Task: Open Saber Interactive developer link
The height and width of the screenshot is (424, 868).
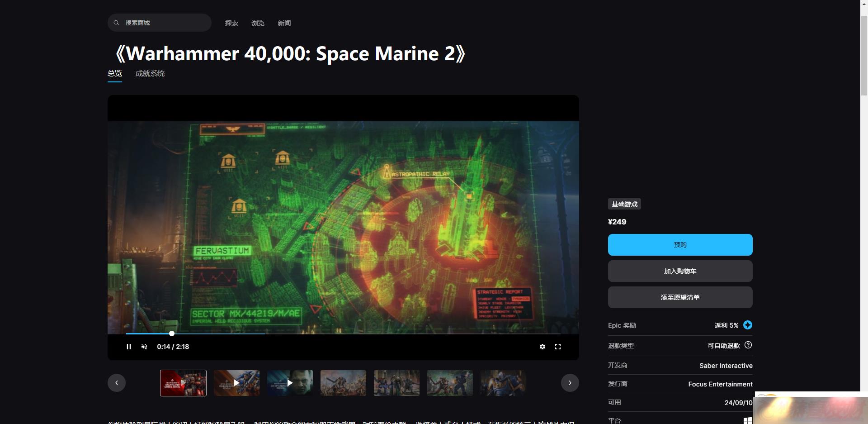Action: (x=726, y=366)
